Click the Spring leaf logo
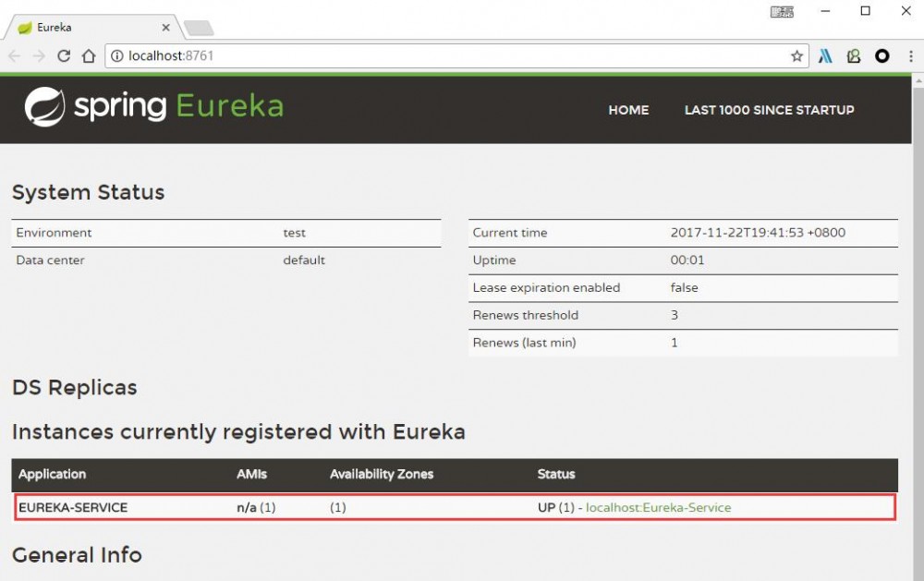This screenshot has width=924, height=581. 44,106
